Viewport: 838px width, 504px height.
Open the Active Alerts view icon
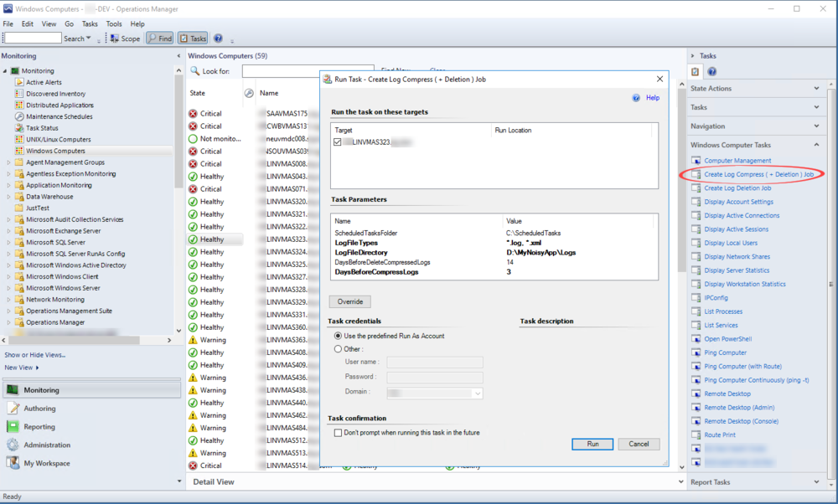pos(19,82)
